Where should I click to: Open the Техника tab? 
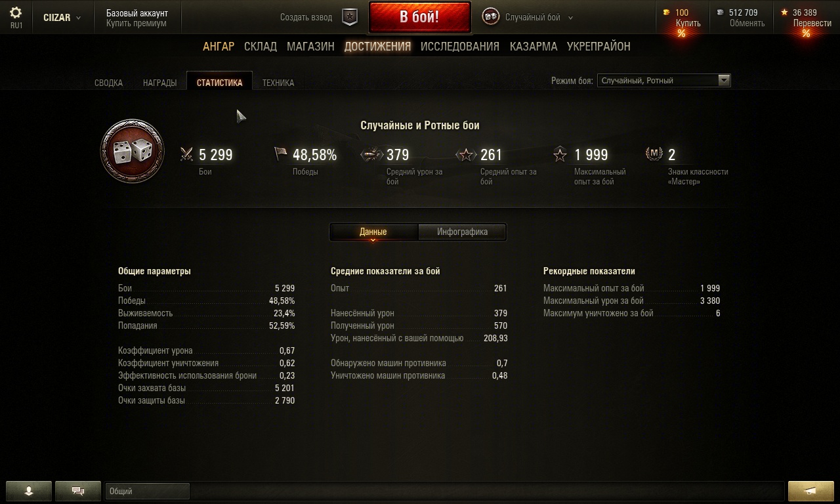(278, 83)
